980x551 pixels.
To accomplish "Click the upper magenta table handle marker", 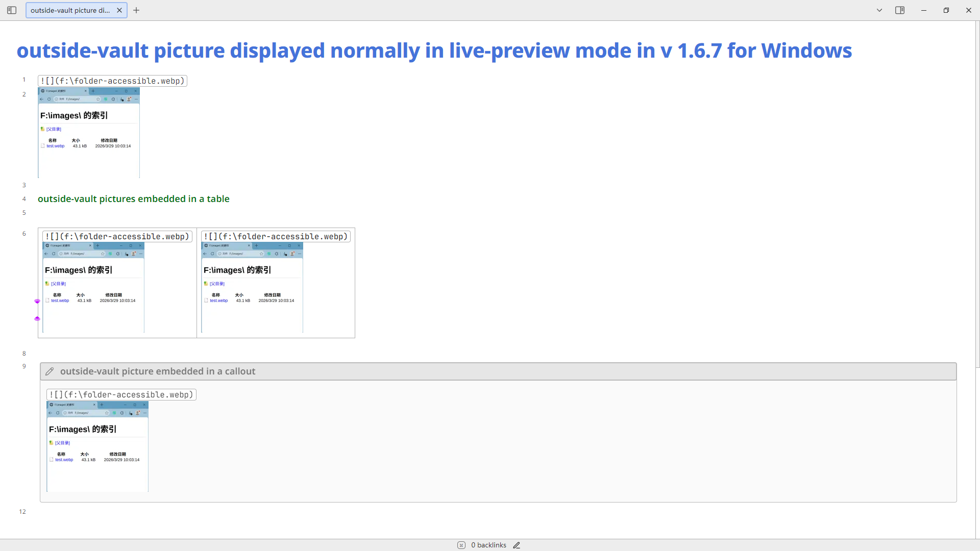I will (x=37, y=302).
